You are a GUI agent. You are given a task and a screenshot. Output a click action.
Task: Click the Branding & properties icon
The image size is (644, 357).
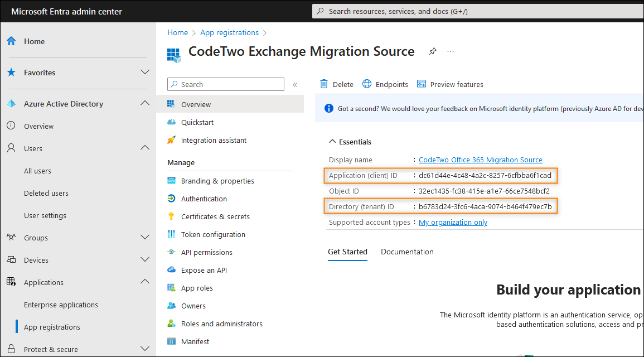pyautogui.click(x=171, y=181)
